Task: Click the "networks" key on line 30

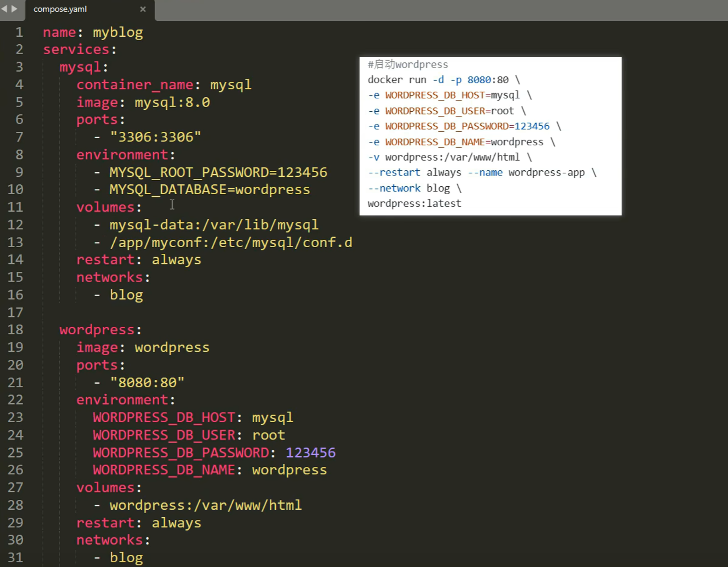Action: coord(109,540)
